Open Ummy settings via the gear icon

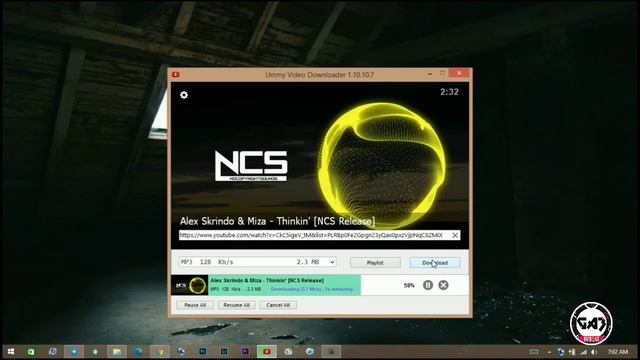[184, 95]
